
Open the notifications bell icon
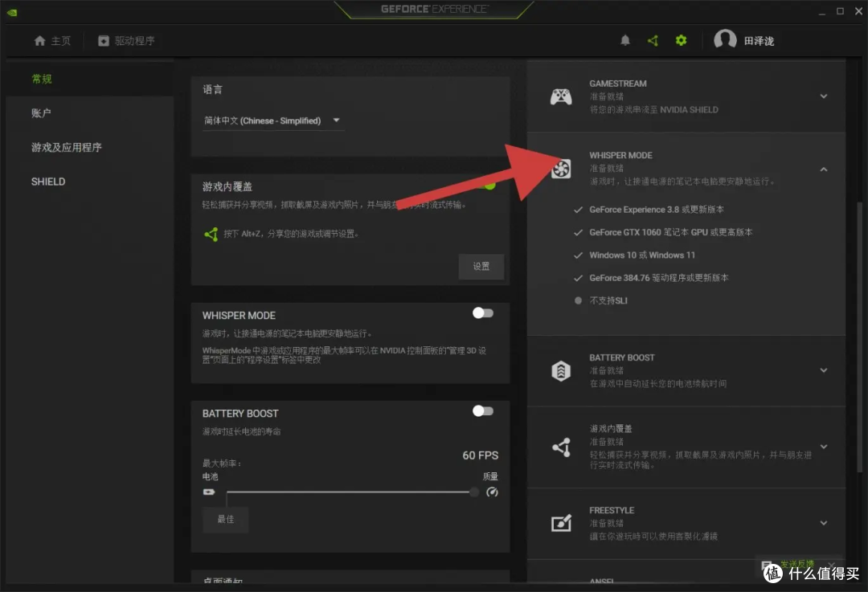pos(625,40)
